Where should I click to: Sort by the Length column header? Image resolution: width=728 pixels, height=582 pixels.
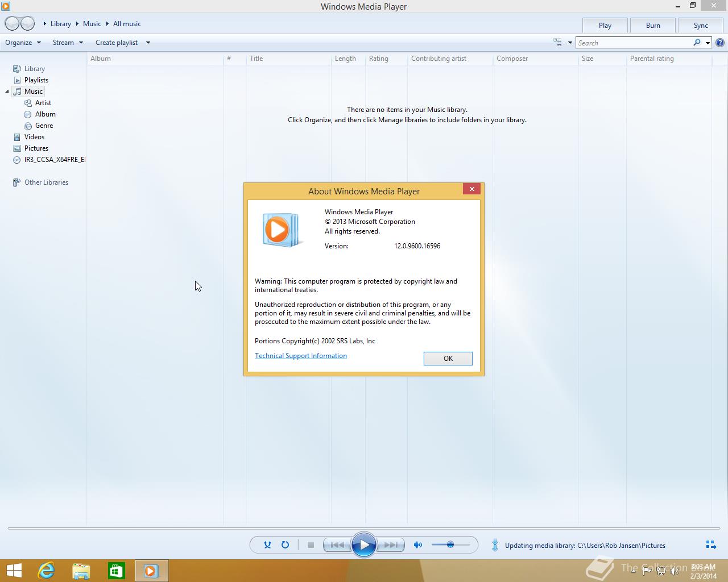point(348,59)
